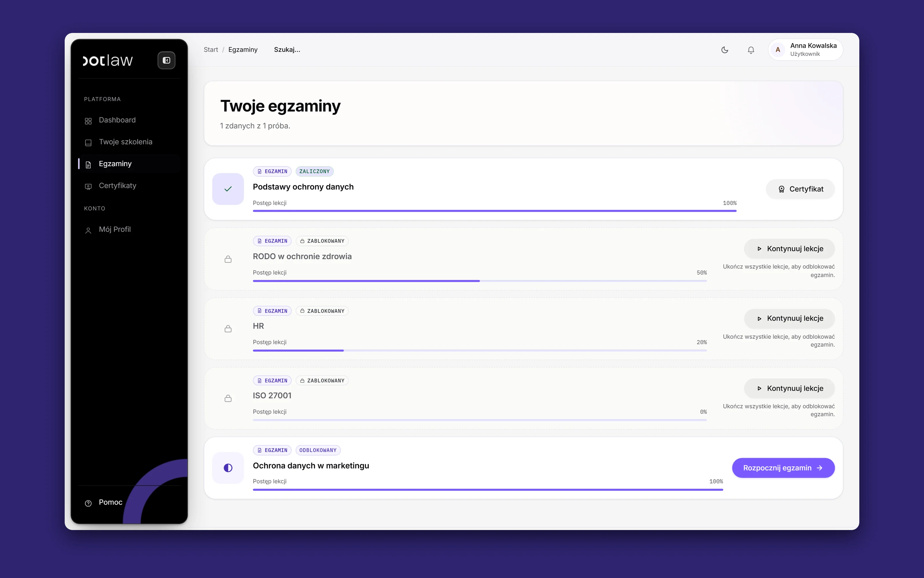Click the ODBLOKOWANY status badge

pyautogui.click(x=318, y=450)
